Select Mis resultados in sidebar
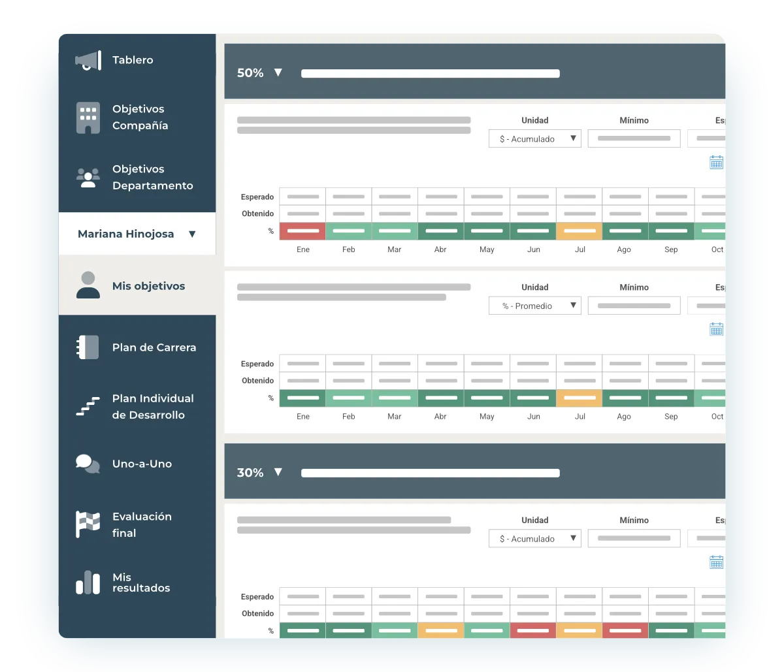784x672 pixels. 140,583
